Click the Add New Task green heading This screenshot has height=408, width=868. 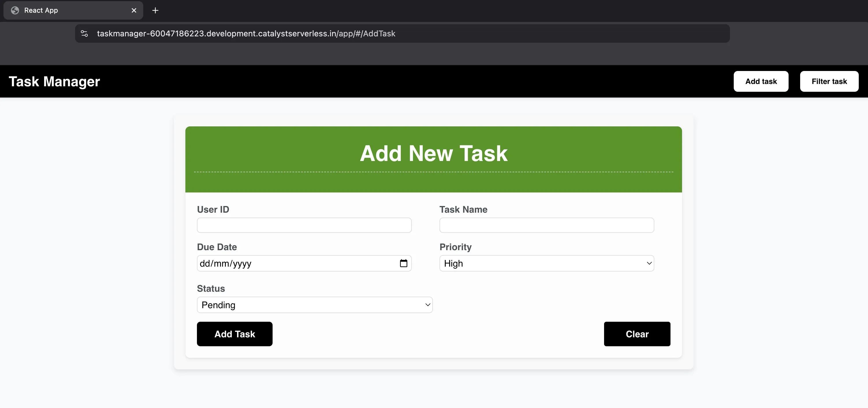(433, 154)
